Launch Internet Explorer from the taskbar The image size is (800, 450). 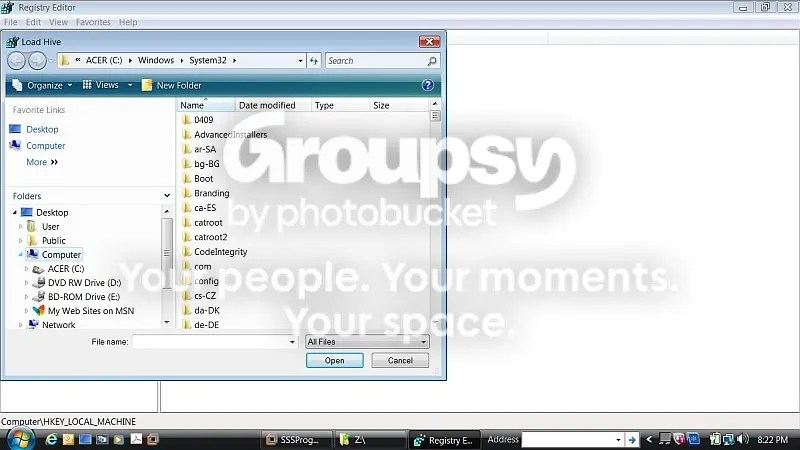(51, 439)
